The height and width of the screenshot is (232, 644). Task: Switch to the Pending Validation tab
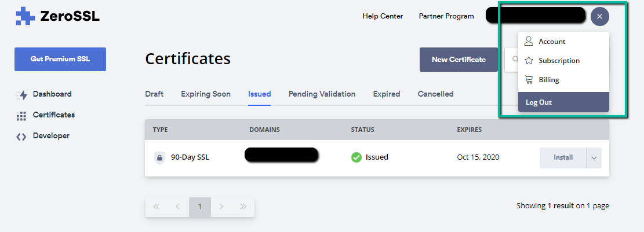click(x=322, y=94)
